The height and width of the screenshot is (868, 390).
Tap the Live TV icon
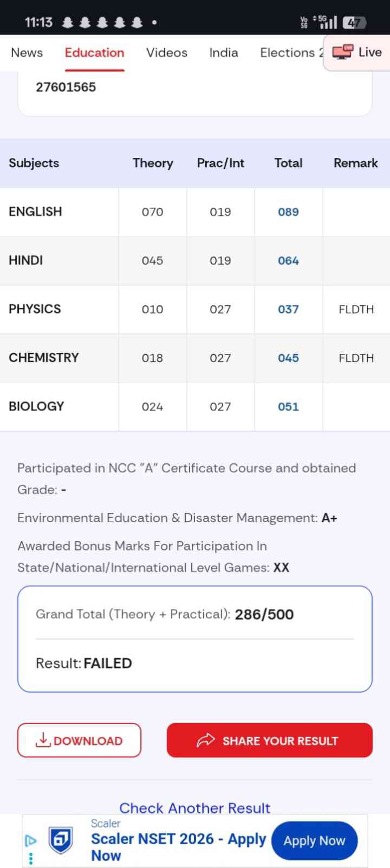coord(343,52)
